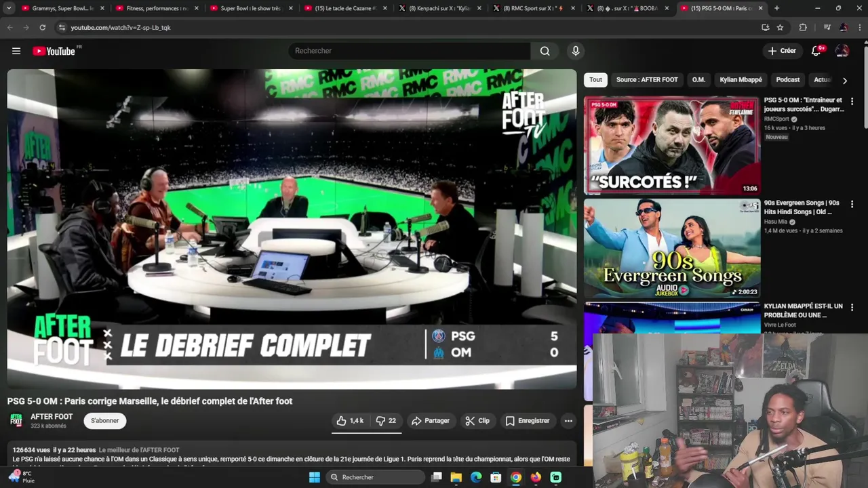Screen dimensions: 868x488
Task: Open the 90s Evergreen Songs thumbnail
Action: [671, 248]
